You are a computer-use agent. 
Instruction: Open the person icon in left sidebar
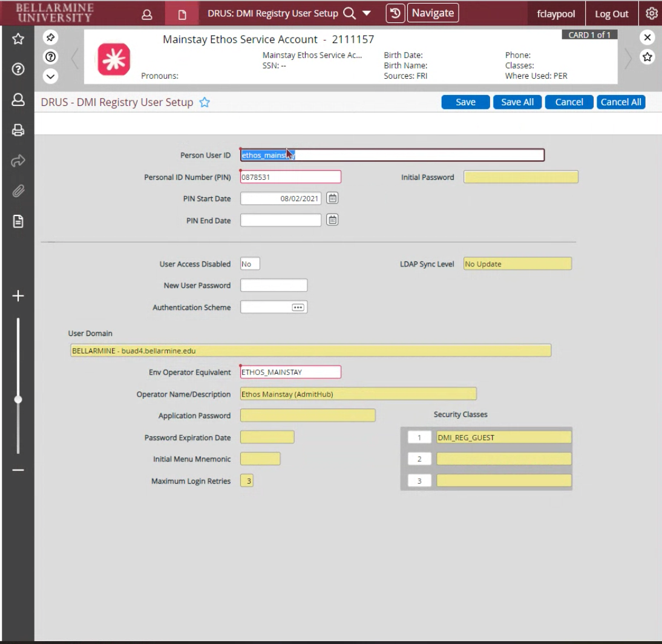coord(18,100)
